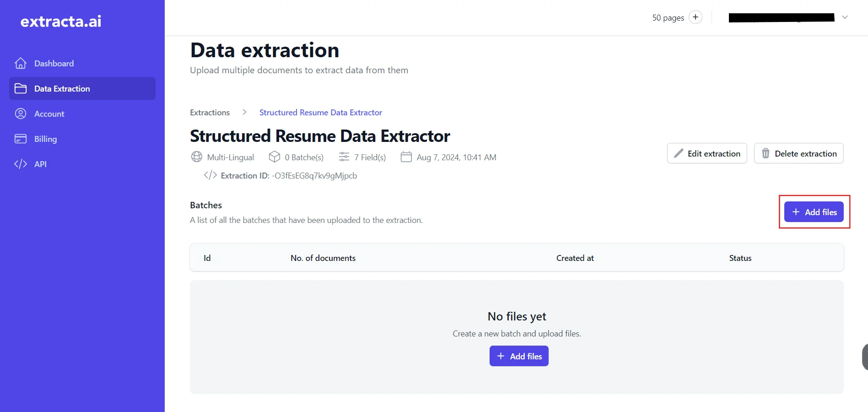Click the API code brackets icon
The width and height of the screenshot is (868, 412).
click(x=21, y=164)
